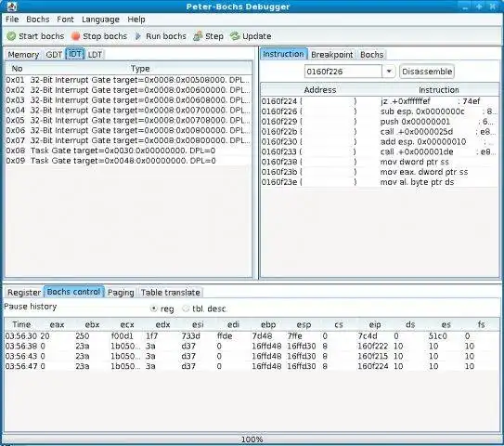
Task: Select the tbl. desc. radio button
Action: click(x=186, y=308)
